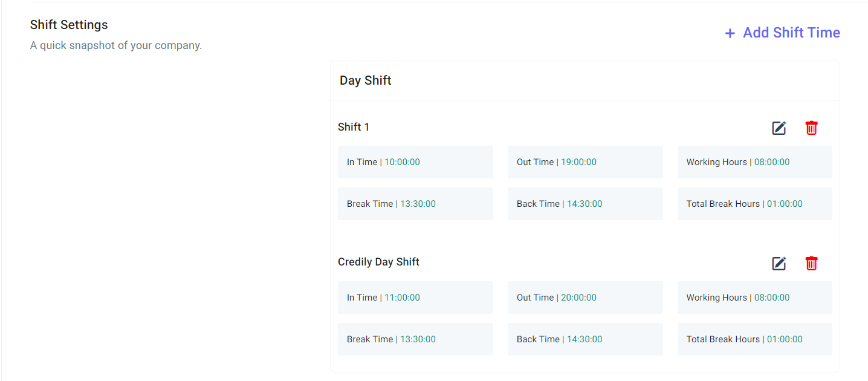Screen dimensions: 868x381
Task: Click the Credily Day Shift title
Action: [x=378, y=262]
